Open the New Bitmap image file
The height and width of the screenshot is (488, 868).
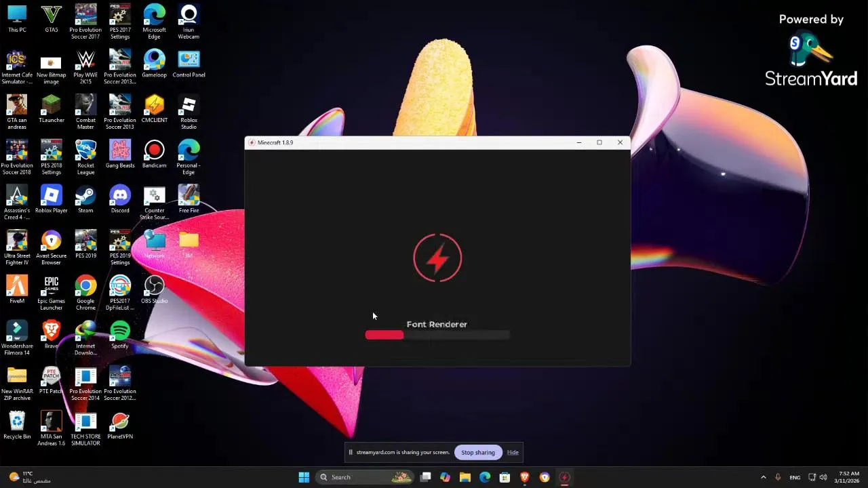(51, 67)
